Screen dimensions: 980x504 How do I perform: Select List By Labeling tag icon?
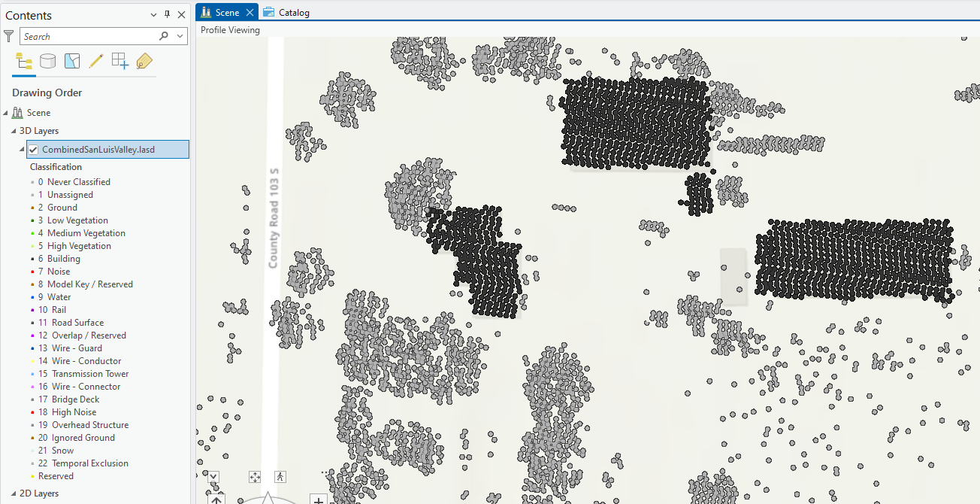[144, 62]
